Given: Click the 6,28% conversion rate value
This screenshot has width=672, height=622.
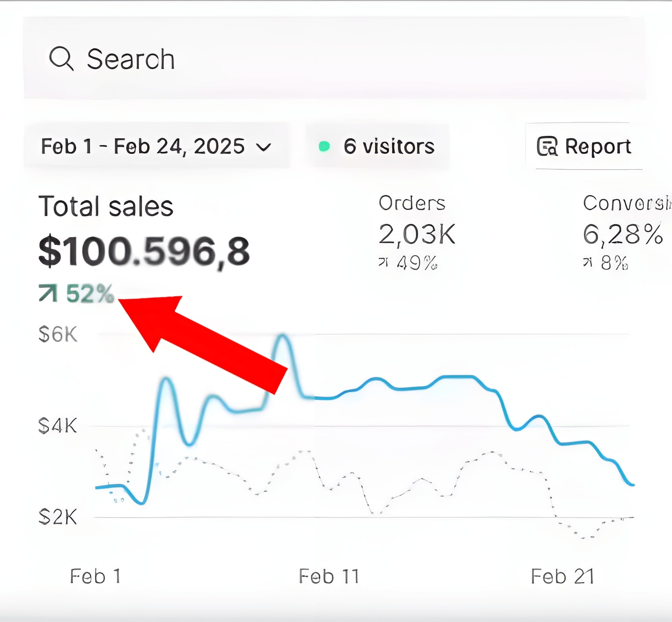Looking at the screenshot, I should pos(623,235).
